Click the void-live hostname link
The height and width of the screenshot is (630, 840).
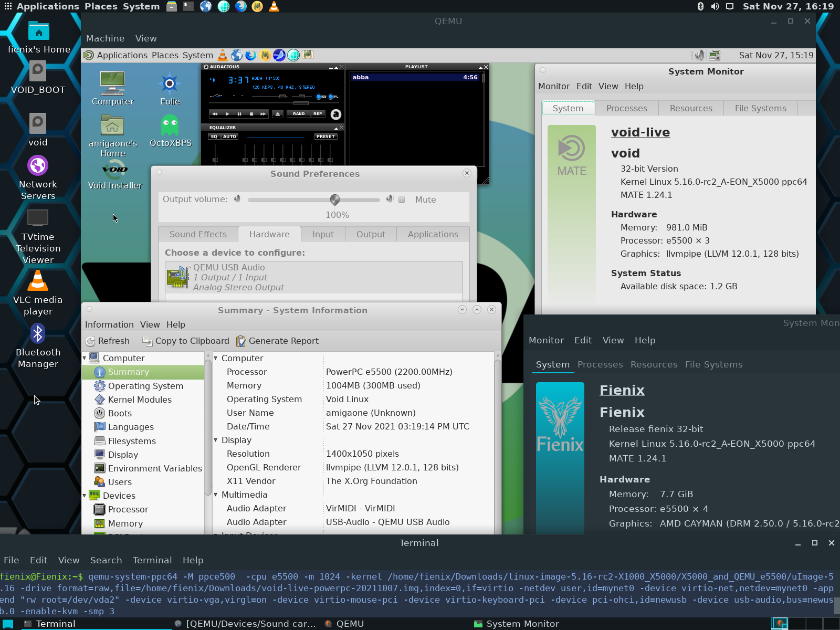pos(640,132)
